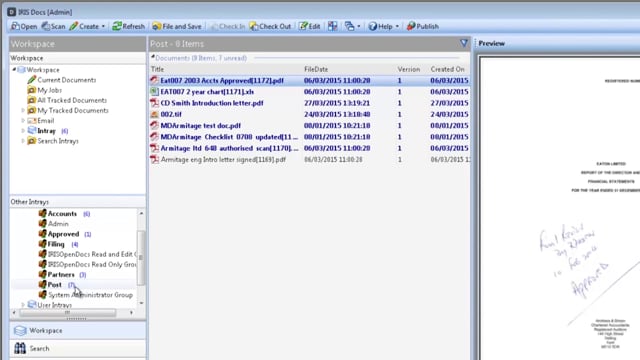This screenshot has height=360, width=640.
Task: Sort by the Created On column
Action: [x=447, y=69]
